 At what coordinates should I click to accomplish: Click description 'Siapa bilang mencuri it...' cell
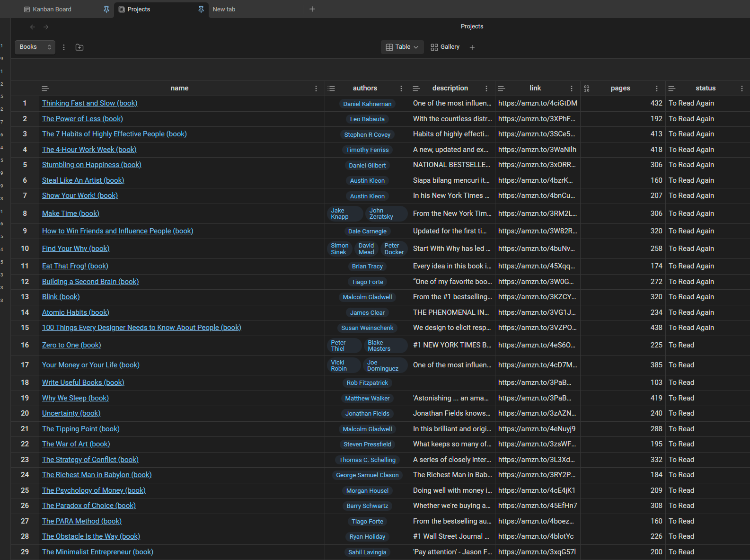pos(452,180)
